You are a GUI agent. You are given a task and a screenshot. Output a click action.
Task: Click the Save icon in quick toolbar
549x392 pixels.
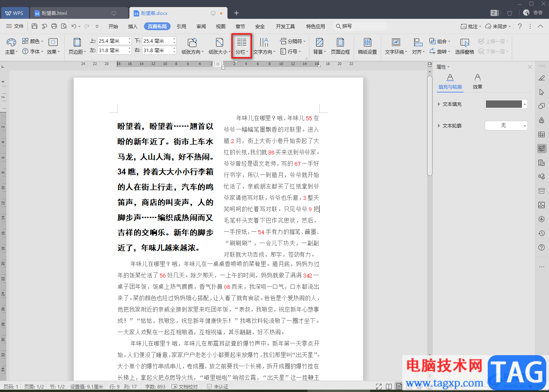click(35, 26)
